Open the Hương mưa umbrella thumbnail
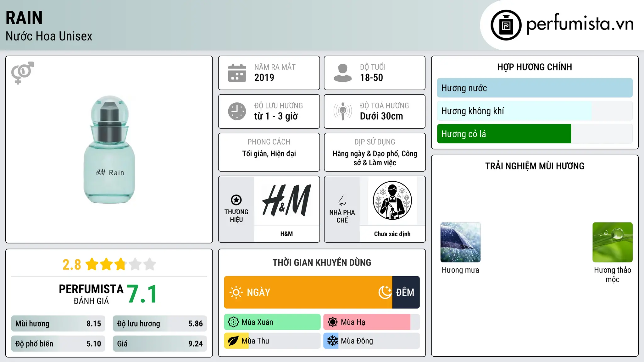This screenshot has width=644, height=362. click(x=460, y=242)
